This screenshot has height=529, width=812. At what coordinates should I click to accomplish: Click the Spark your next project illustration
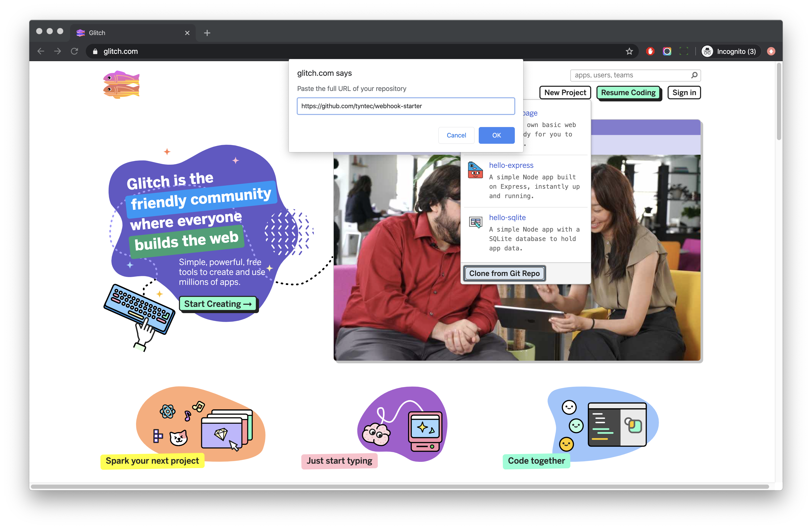point(201,424)
